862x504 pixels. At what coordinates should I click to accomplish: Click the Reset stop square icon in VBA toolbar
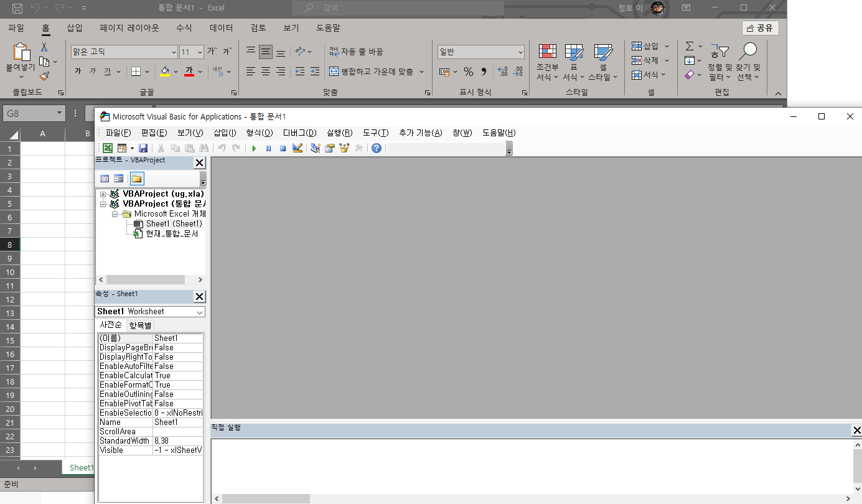[x=283, y=148]
